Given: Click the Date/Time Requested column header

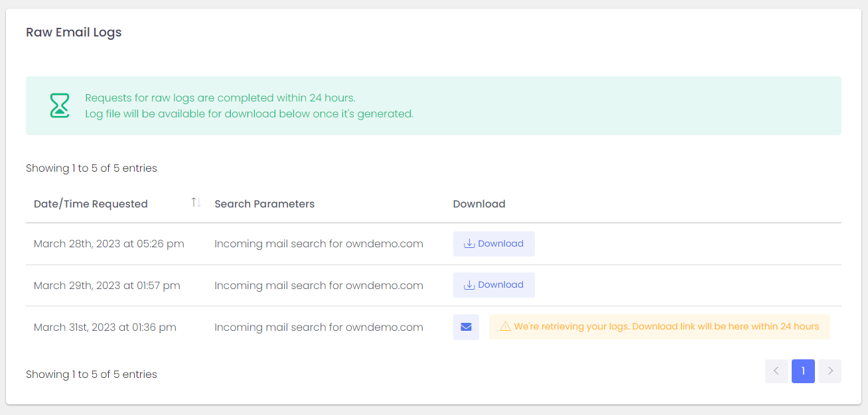Looking at the screenshot, I should [x=91, y=204].
